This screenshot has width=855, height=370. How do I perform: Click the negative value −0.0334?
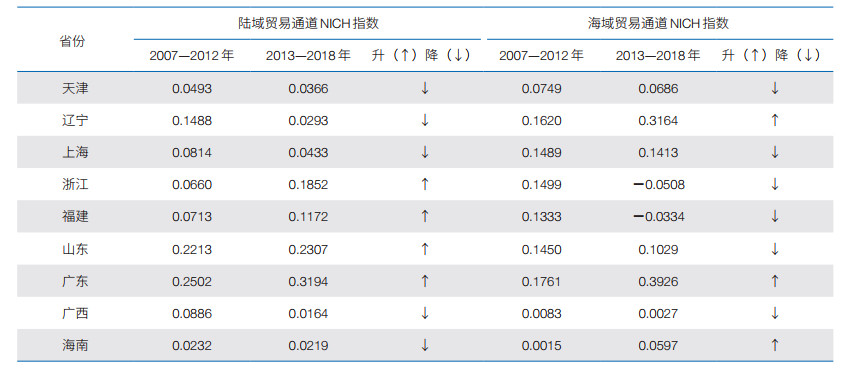pyautogui.click(x=659, y=217)
